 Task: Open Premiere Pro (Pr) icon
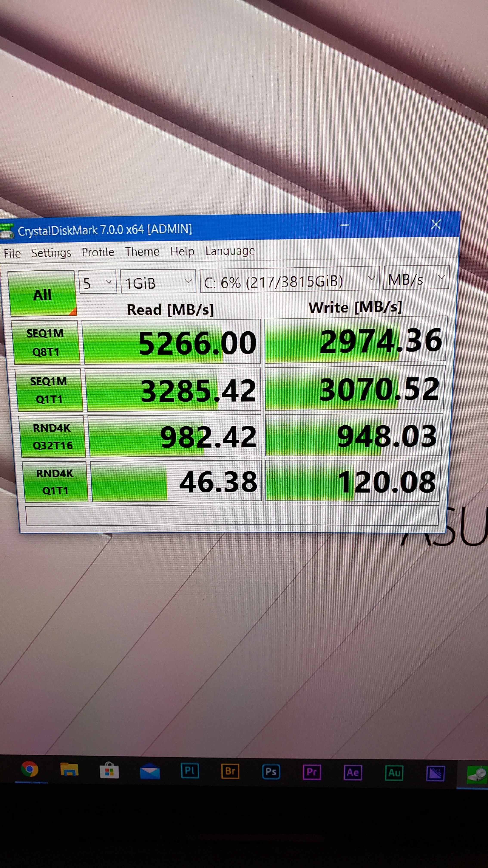(312, 772)
